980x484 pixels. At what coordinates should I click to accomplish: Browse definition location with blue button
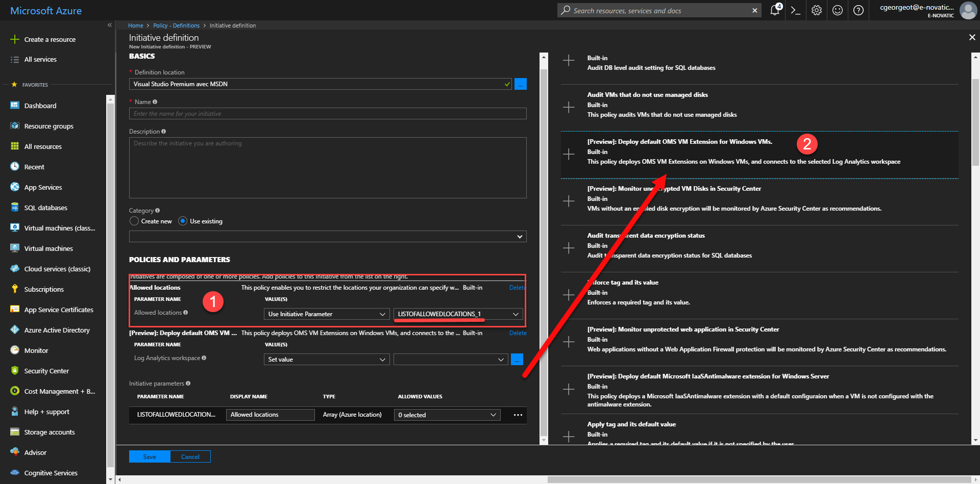pyautogui.click(x=521, y=84)
